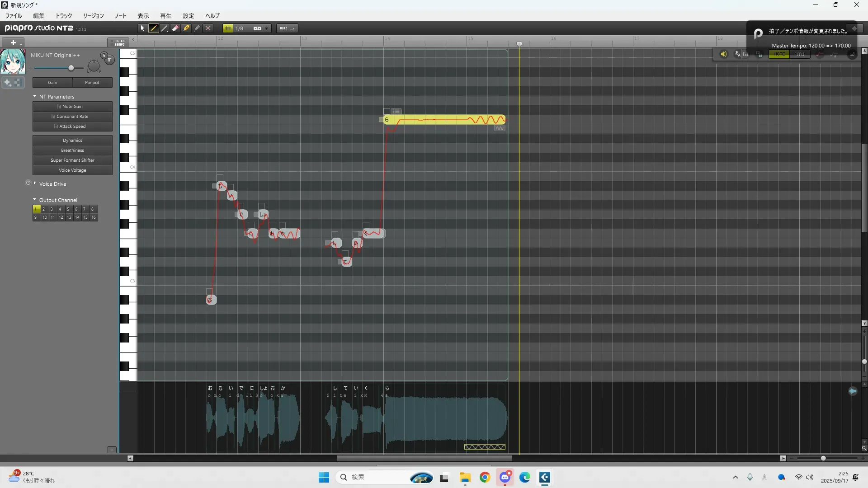Click the METER TEMPO track button

click(x=119, y=42)
